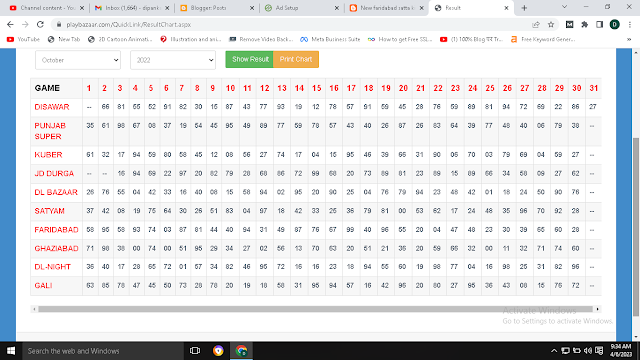Screen dimensions: 640x360
Task: Close the Ad Setup tab
Action: pyautogui.click(x=337, y=8)
